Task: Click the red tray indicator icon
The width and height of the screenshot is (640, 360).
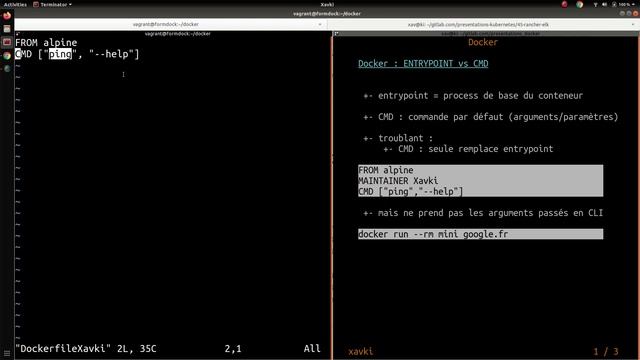Action: (x=564, y=4)
